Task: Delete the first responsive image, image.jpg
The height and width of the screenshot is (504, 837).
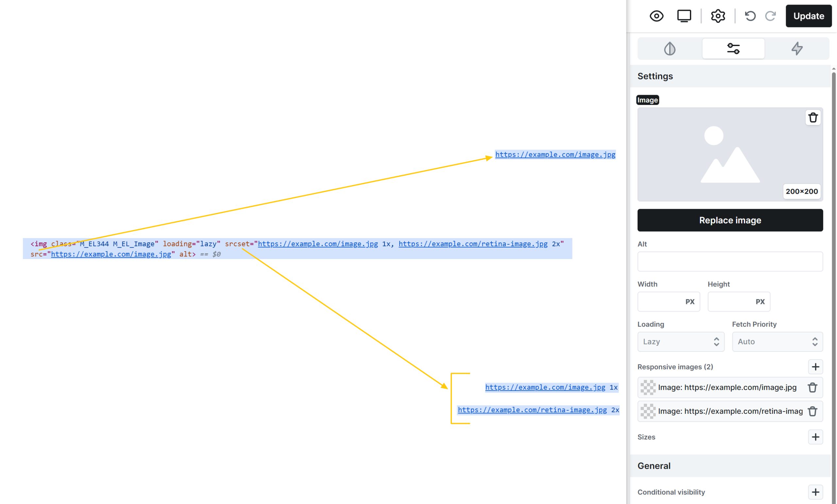Action: tap(812, 387)
